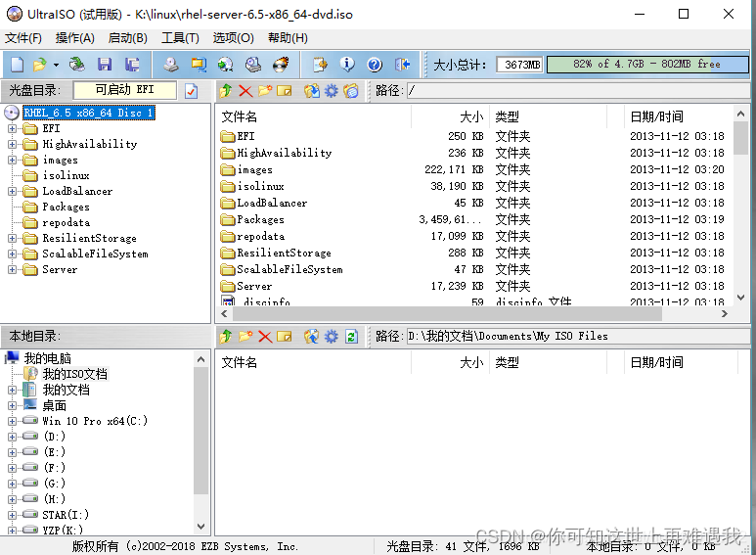Select RHEL_6.5 x86_64 Disc 1 root node

[x=89, y=113]
